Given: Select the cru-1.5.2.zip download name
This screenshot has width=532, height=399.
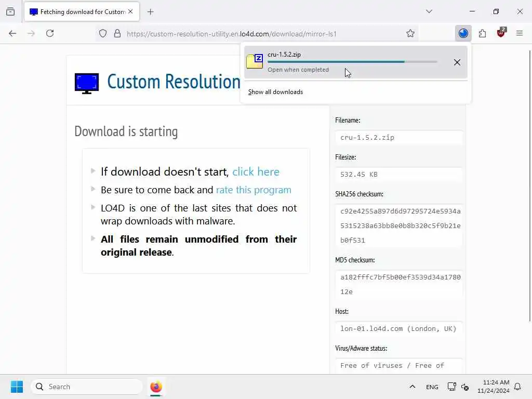Looking at the screenshot, I should pos(284,54).
